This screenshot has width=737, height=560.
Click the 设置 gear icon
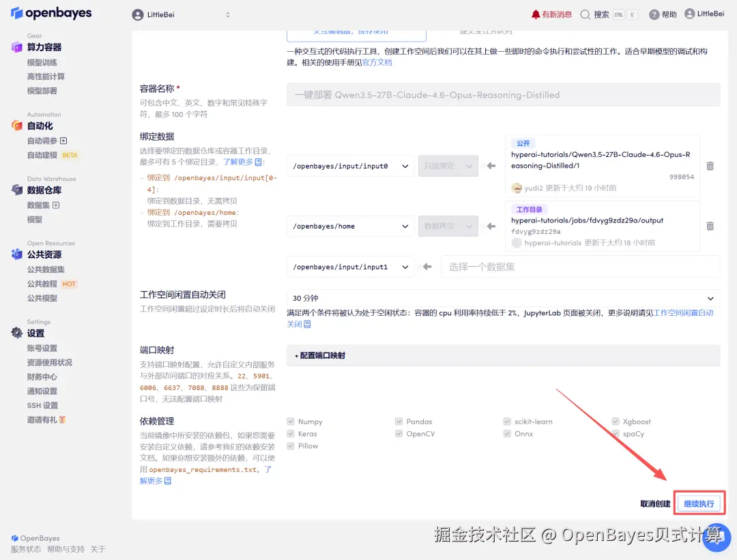point(16,333)
